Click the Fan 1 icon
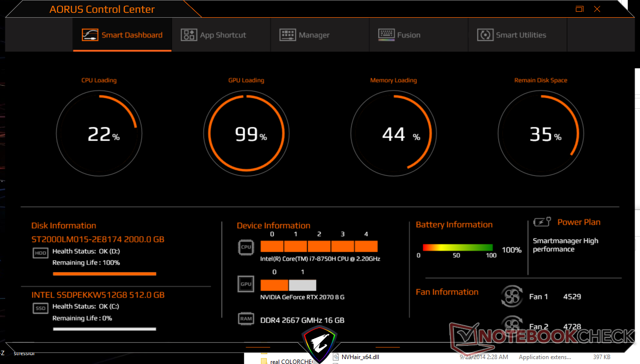Viewport: 640px width, 364px height. pyautogui.click(x=512, y=296)
